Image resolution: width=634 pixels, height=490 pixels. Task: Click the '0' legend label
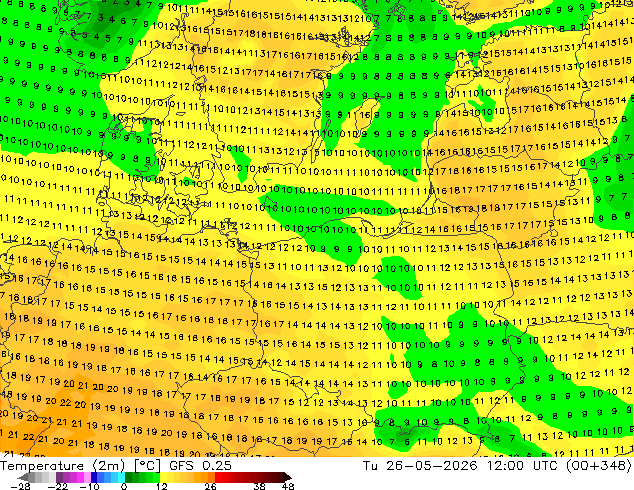[x=124, y=486]
